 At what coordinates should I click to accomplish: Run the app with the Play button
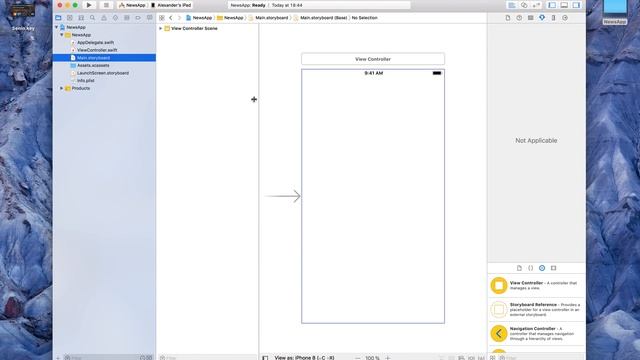(x=89, y=5)
